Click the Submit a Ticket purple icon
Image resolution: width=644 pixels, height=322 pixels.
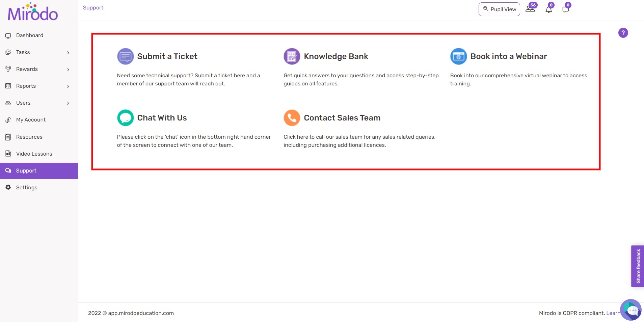(125, 56)
